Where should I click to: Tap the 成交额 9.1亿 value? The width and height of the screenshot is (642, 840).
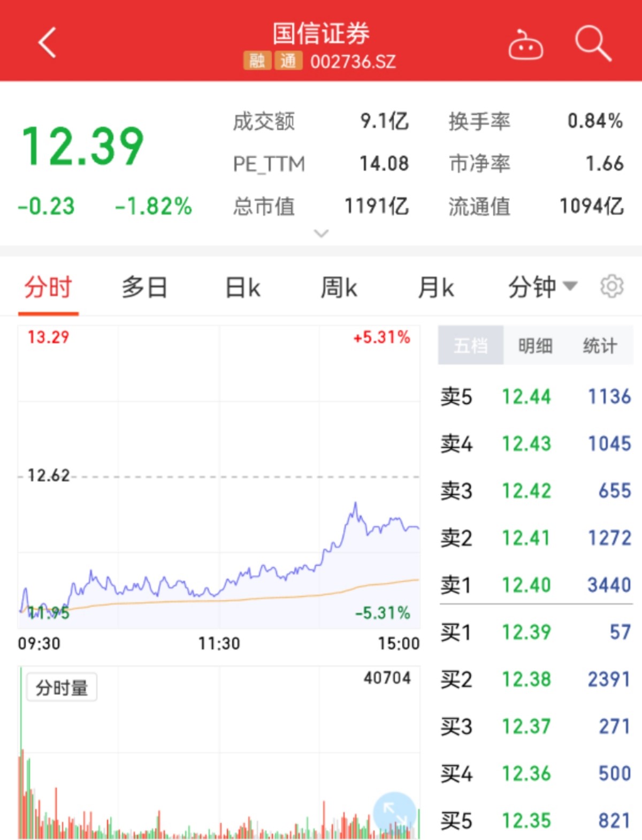[384, 122]
